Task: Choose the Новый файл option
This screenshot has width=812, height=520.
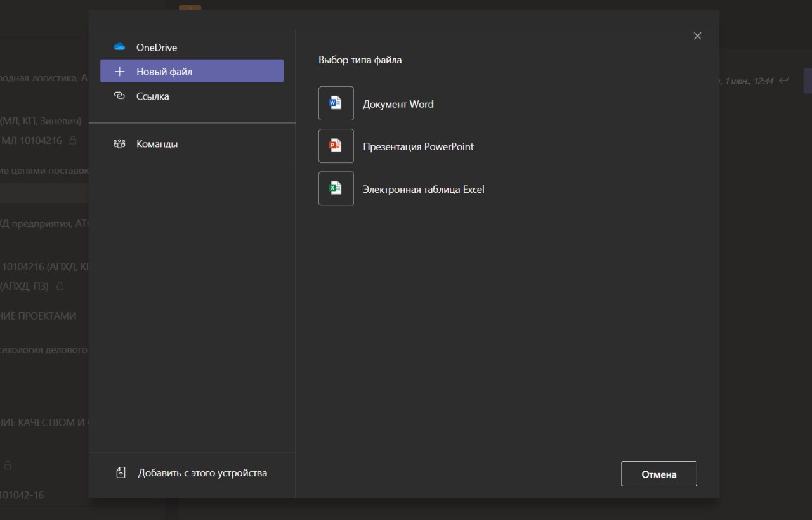Action: [192, 71]
